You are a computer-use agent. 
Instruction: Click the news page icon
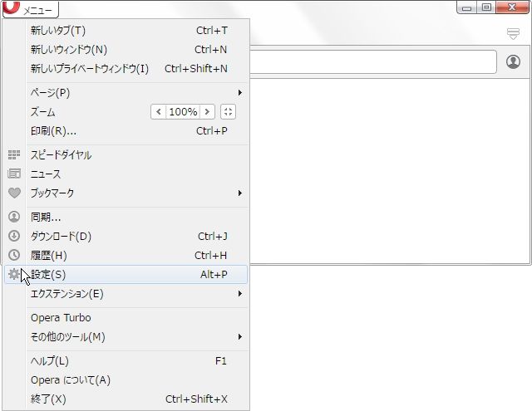pyautogui.click(x=14, y=174)
